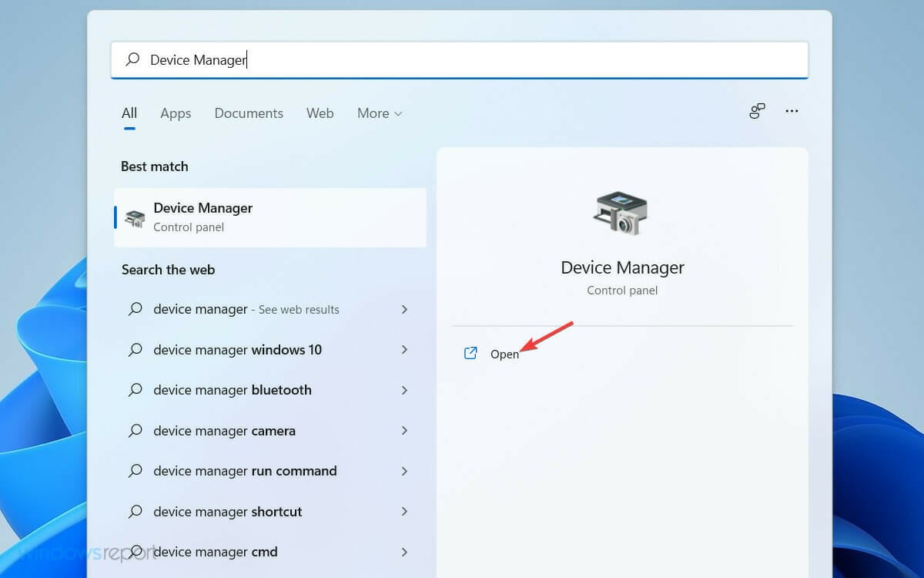Click search icon beside 'device manager shortcut'
Image resolution: width=924 pixels, height=578 pixels.
click(136, 512)
